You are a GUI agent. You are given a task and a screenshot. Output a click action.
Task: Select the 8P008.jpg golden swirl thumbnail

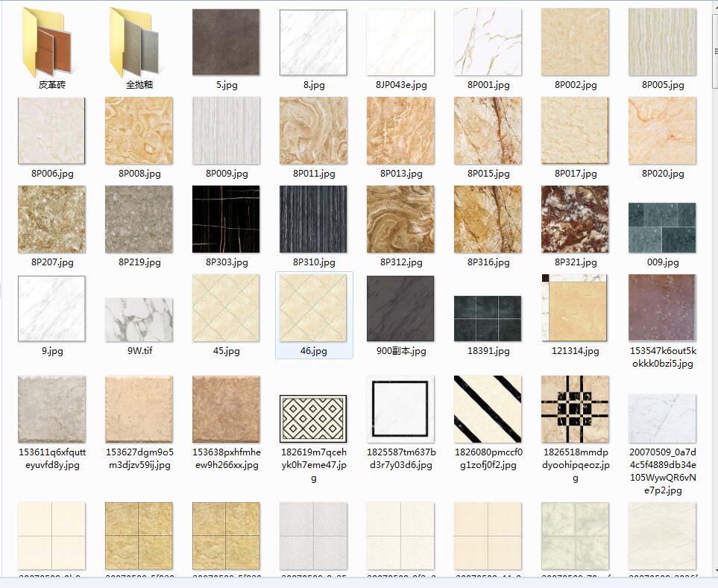[139, 130]
